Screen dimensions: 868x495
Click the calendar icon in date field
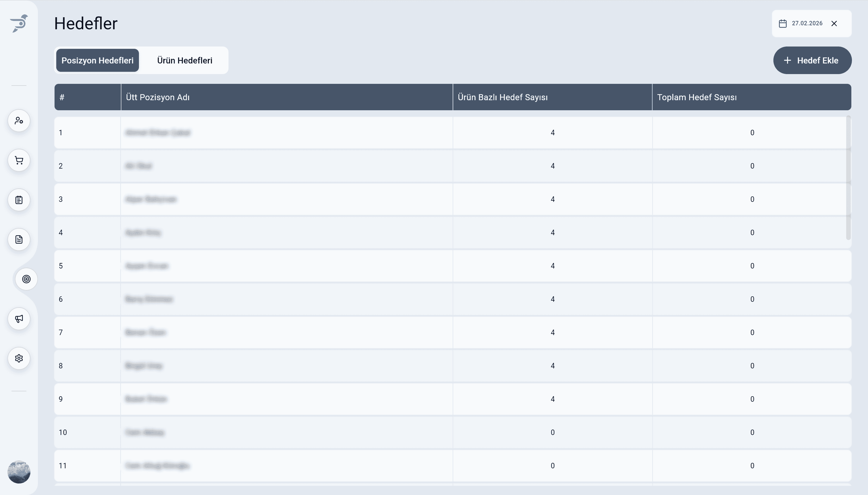[x=782, y=24]
